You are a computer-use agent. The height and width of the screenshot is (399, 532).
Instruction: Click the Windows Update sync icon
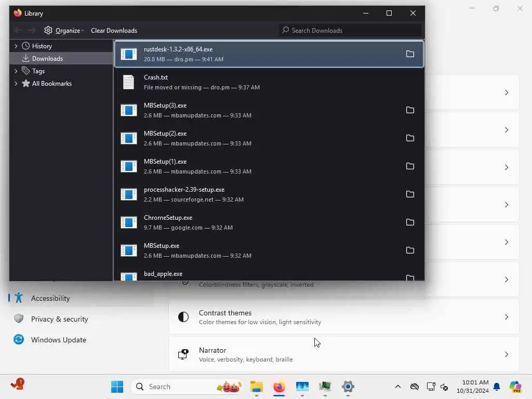tap(19, 339)
